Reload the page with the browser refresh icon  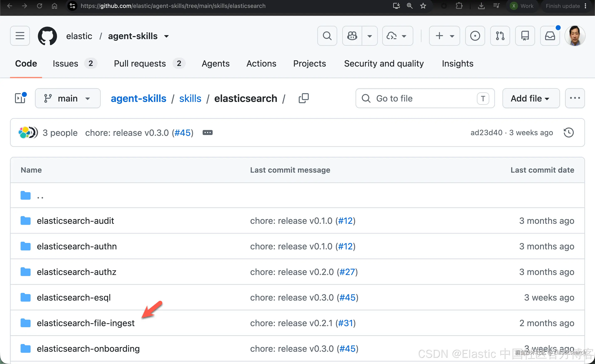coord(39,6)
